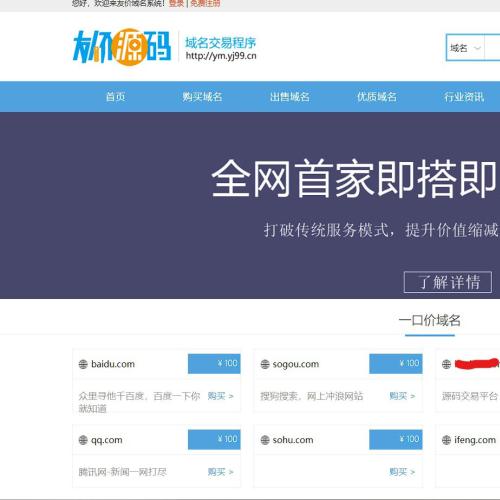Viewport: 500px width, 500px height.
Task: Click 购买 link for sohu.com
Action: (x=402, y=472)
